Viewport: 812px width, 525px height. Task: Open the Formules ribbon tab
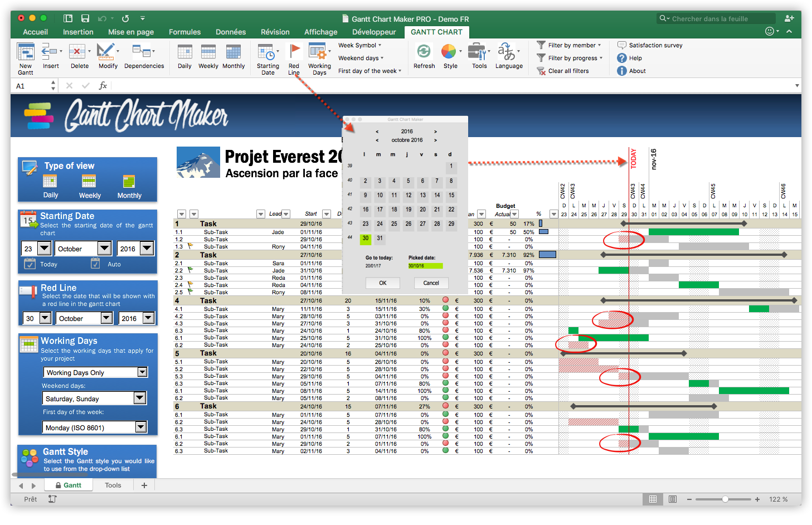tap(184, 32)
